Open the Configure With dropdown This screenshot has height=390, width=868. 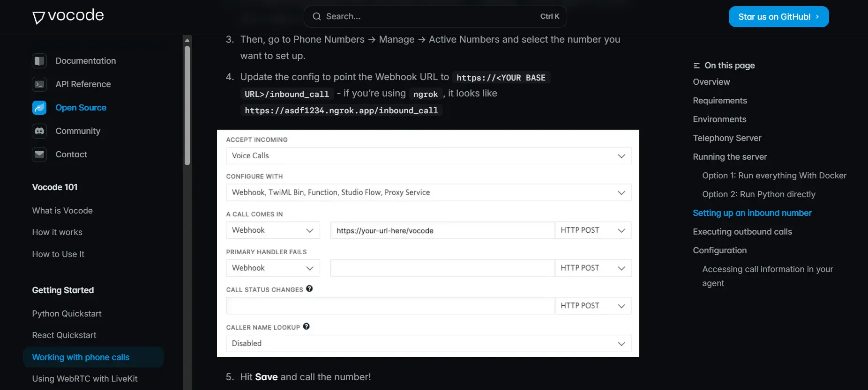coord(428,192)
